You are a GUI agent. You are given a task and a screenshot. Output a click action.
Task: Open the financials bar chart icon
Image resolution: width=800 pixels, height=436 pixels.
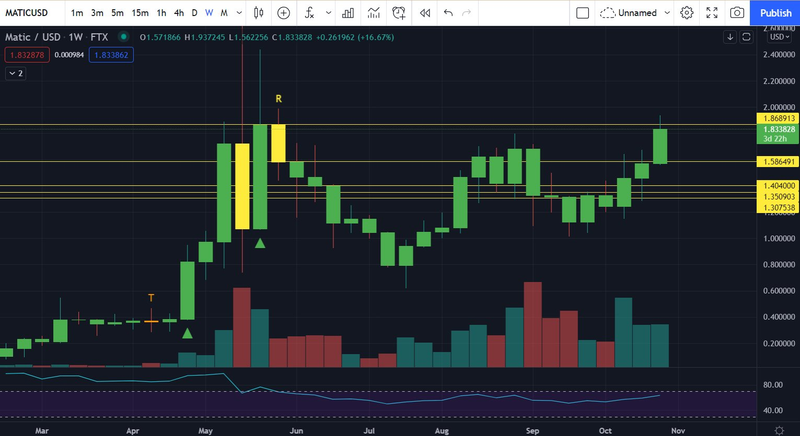pyautogui.click(x=348, y=13)
